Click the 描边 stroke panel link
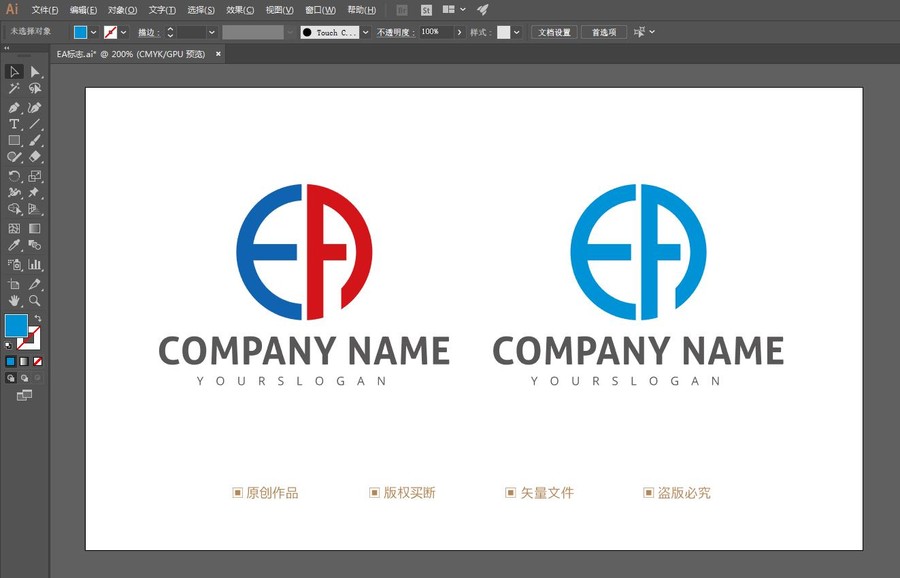This screenshot has width=900, height=578. pyautogui.click(x=148, y=33)
